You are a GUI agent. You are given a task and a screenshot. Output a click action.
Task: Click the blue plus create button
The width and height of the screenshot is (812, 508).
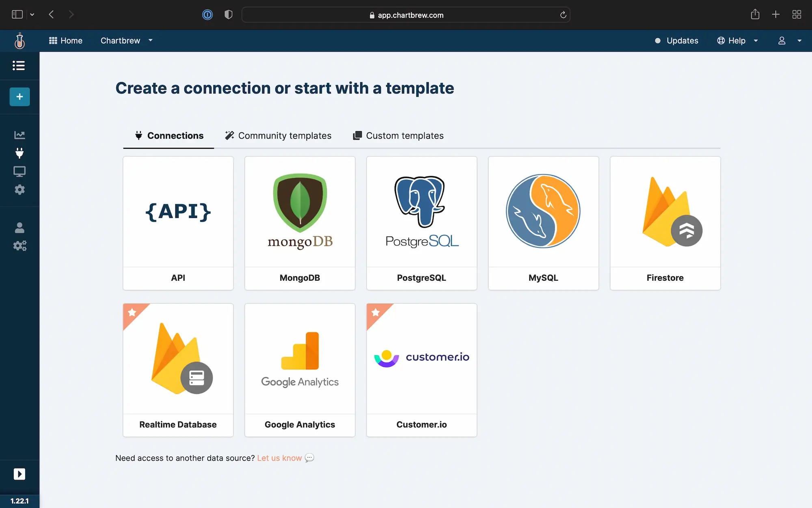click(x=19, y=97)
